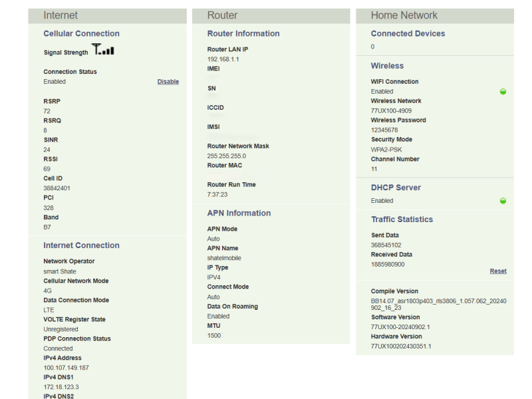Click the APN name shatelmobile

224,258
